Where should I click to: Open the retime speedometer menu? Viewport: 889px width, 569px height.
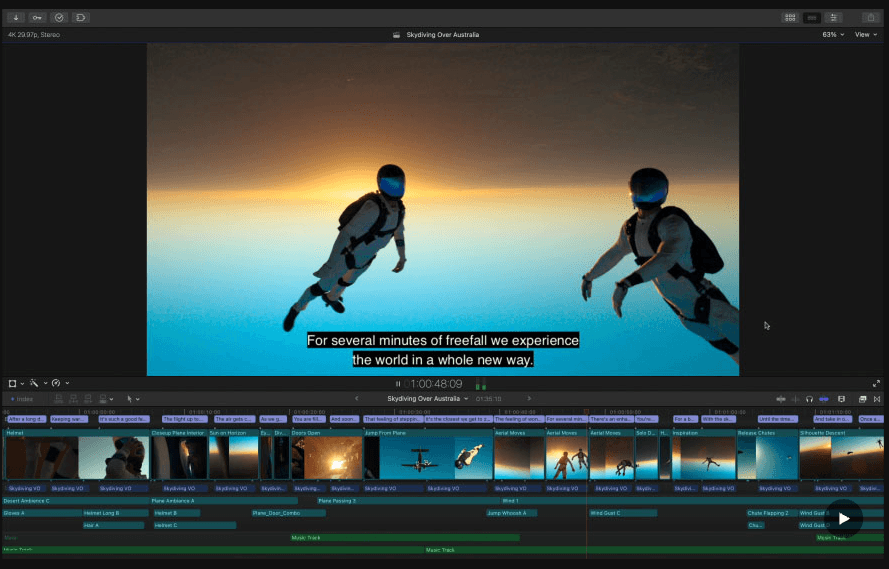coord(59,383)
